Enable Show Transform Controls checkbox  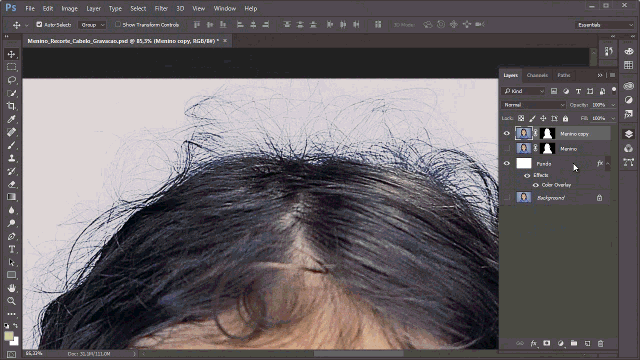tap(118, 24)
